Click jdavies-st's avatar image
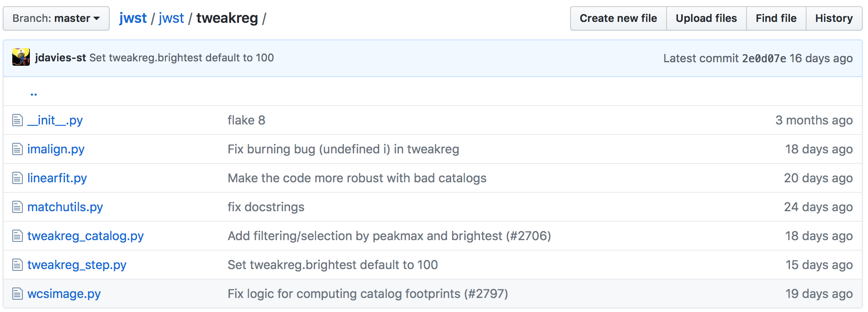The height and width of the screenshot is (312, 868). tap(21, 57)
